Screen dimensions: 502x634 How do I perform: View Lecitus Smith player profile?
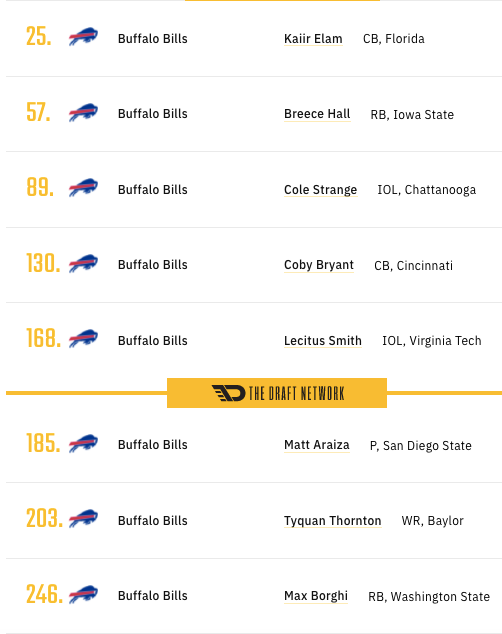pos(323,340)
